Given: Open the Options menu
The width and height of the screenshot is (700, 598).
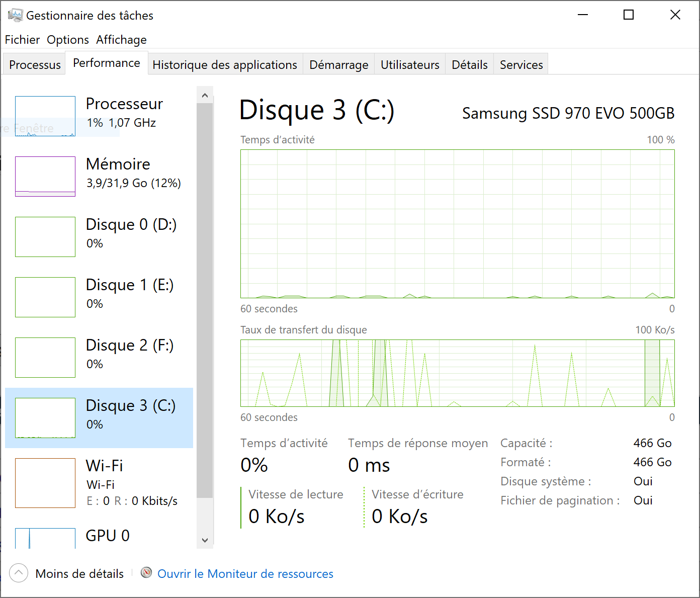Looking at the screenshot, I should pos(68,40).
